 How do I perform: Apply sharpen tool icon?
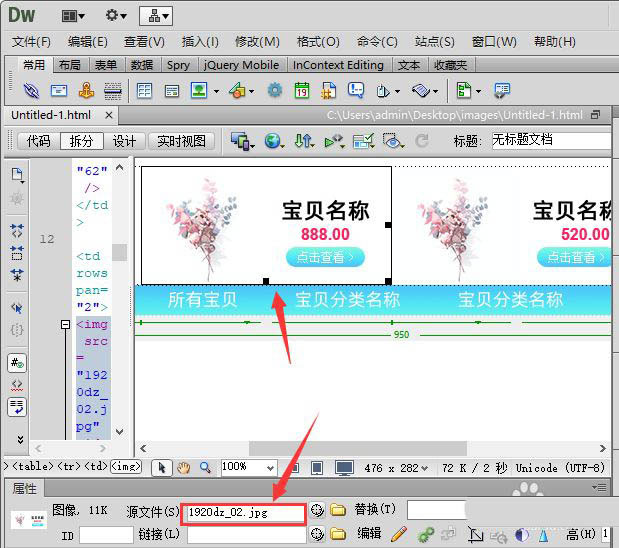pos(544,535)
